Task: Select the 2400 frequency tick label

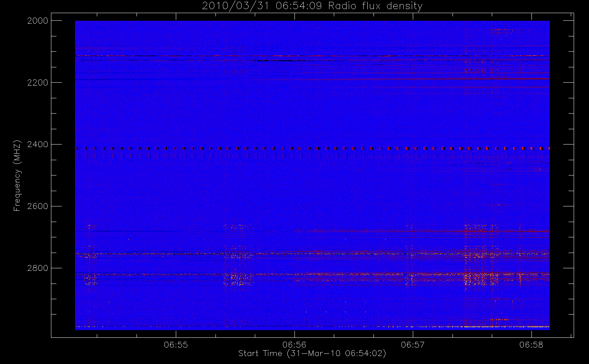Action: (x=38, y=145)
